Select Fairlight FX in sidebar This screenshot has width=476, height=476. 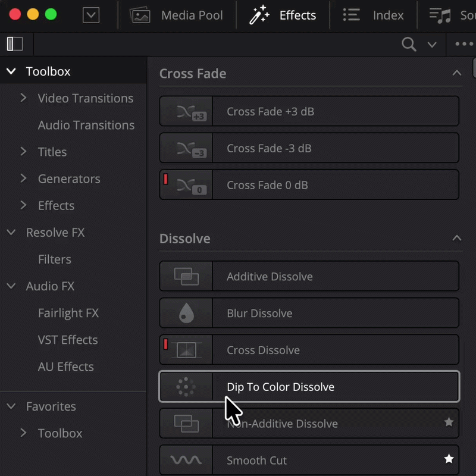point(68,313)
